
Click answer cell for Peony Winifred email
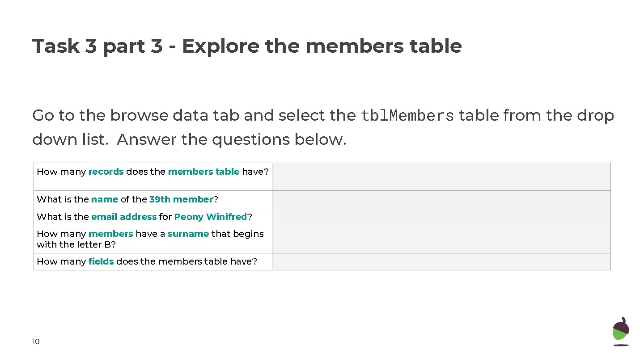pos(441,217)
